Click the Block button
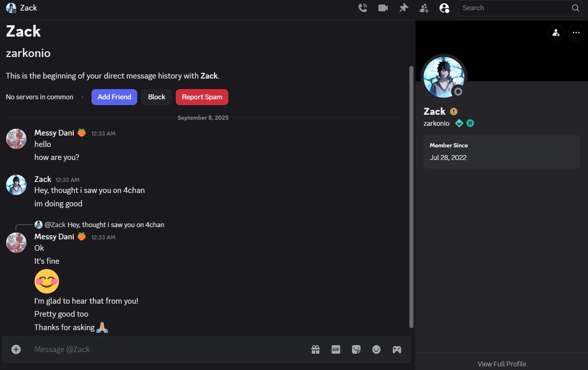 point(157,97)
